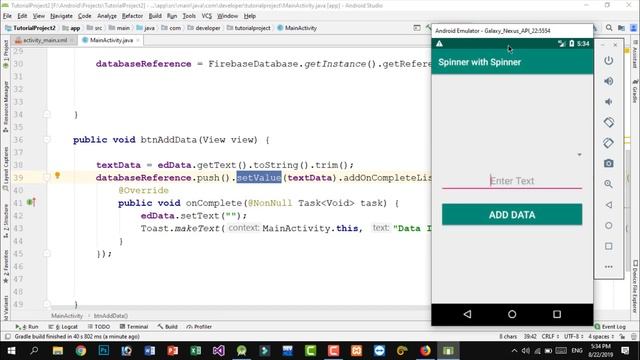Open the Refactor menu

tap(132, 16)
